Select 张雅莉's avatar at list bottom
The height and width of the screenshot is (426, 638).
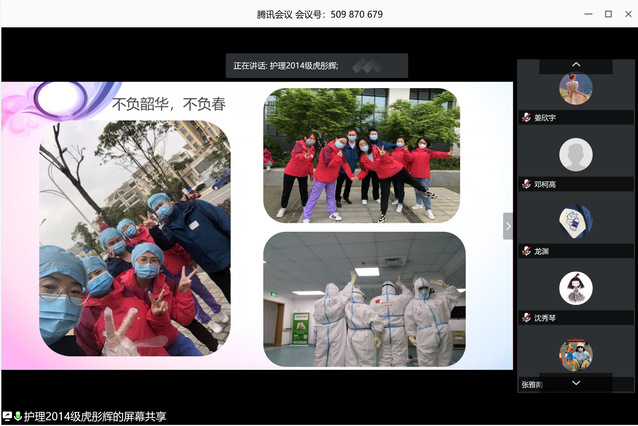point(575,353)
